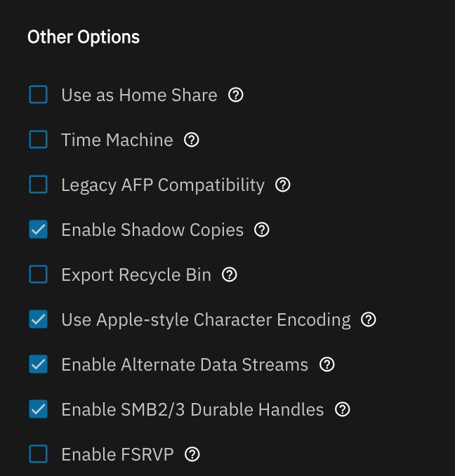Click the Time Machine label text

pyautogui.click(x=117, y=140)
